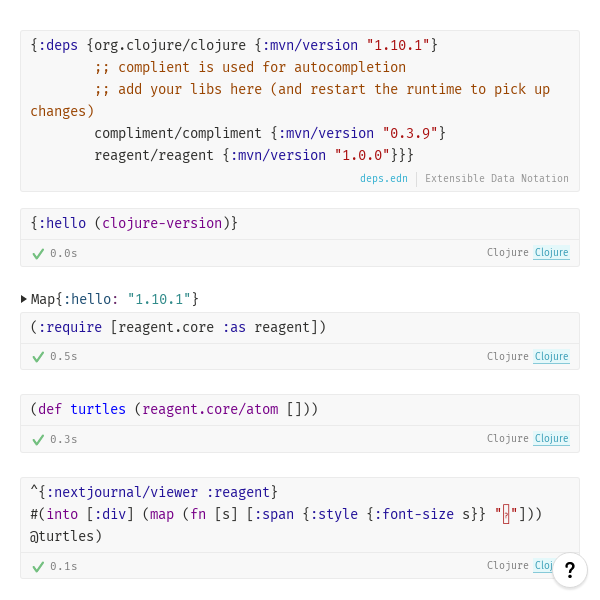Click the :nextjournal/viewer metadata line

coord(154,492)
